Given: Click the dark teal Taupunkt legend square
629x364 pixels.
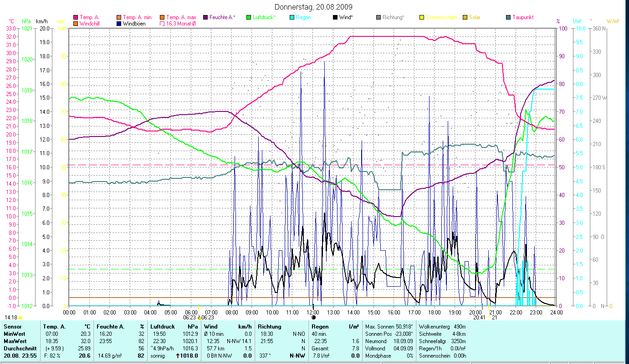Looking at the screenshot, I should coord(508,17).
